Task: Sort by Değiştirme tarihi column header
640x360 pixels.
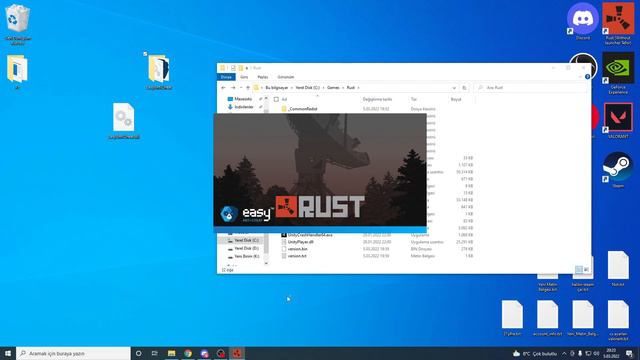Action: click(377, 99)
